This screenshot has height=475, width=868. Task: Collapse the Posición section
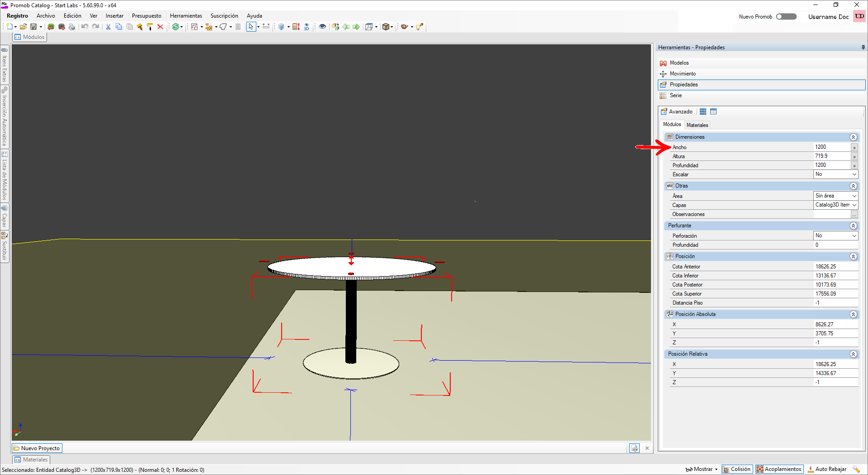pos(853,256)
